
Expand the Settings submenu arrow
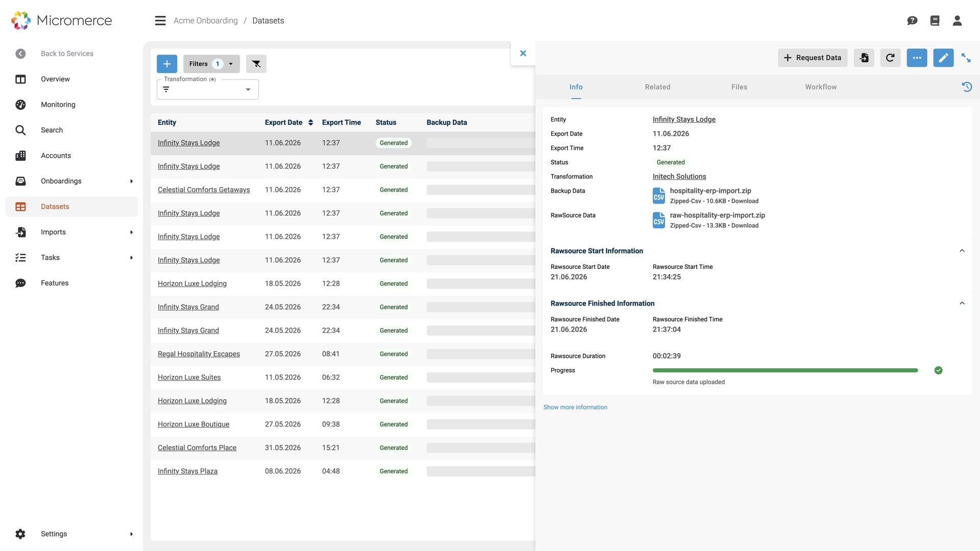[x=131, y=534]
